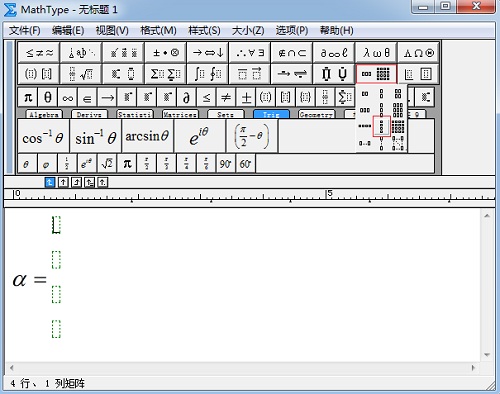
Task: Open the 文件(F) menu
Action: pos(25,31)
